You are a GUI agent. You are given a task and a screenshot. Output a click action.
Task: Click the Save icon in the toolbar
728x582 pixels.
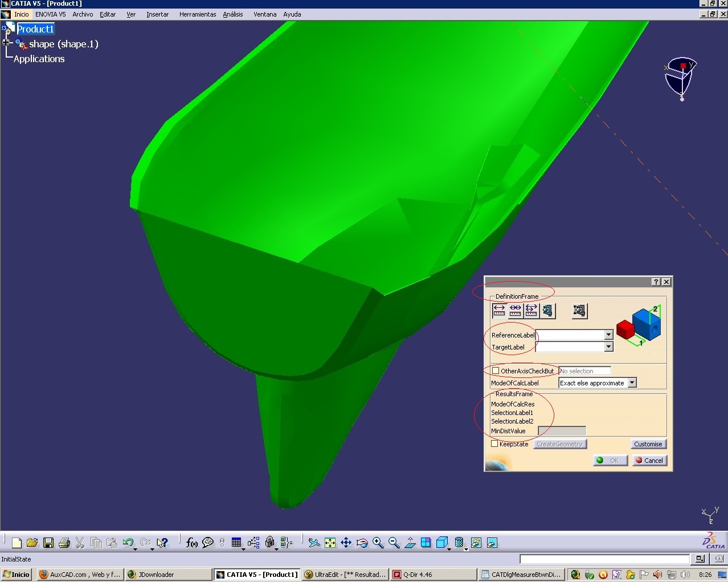(x=48, y=543)
